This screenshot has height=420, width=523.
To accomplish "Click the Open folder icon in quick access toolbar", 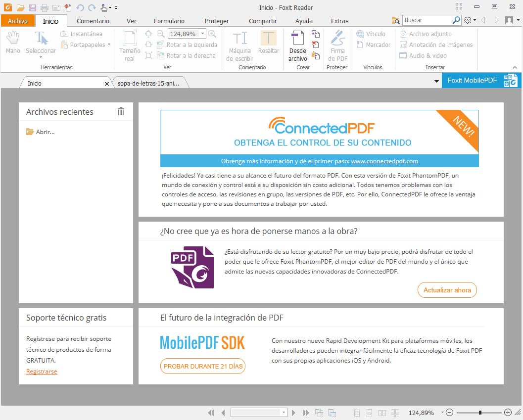I will click(21, 7).
